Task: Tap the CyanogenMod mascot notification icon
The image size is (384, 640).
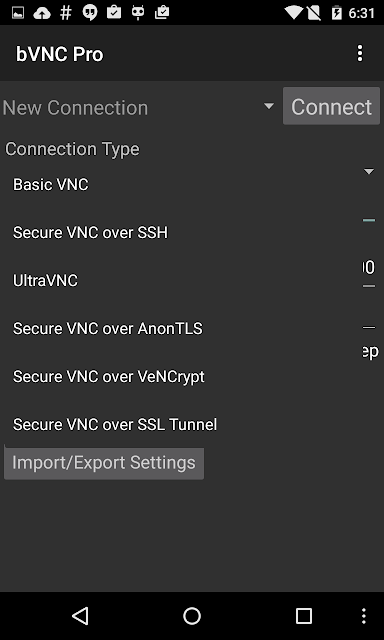Action: point(138,13)
